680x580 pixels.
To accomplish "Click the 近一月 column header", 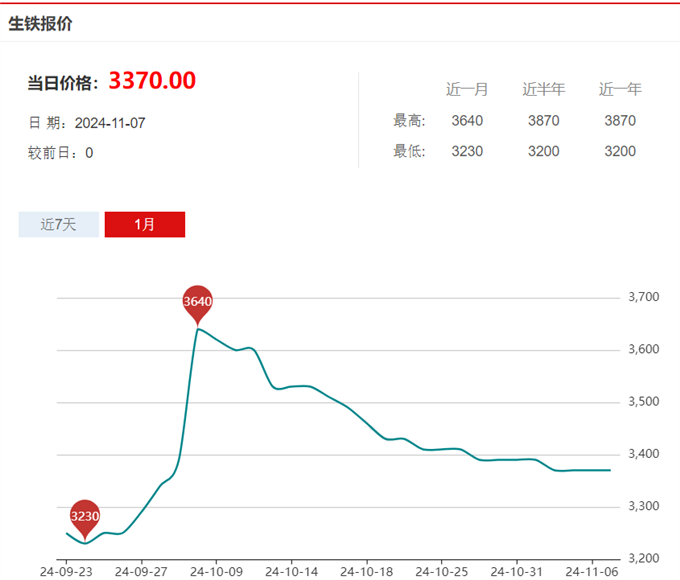I will [467, 89].
